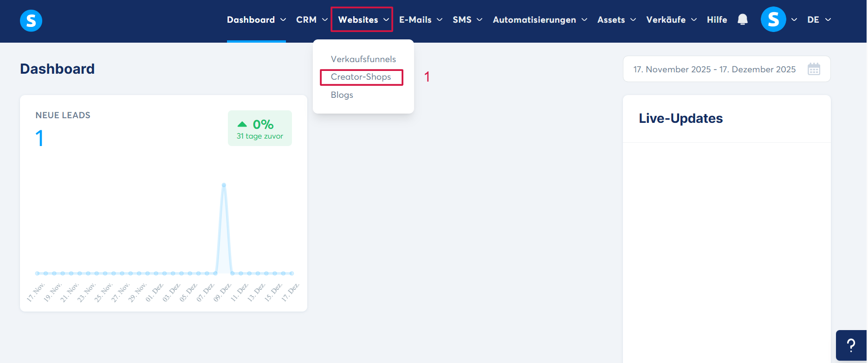Expand the Automatisierungen chevron arrow

[x=584, y=19]
